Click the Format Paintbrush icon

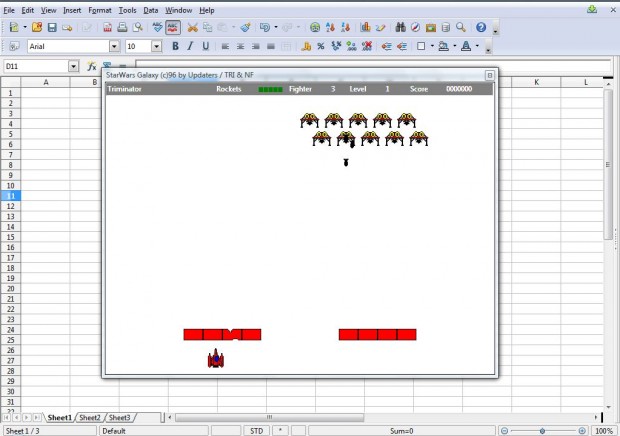(x=246, y=27)
